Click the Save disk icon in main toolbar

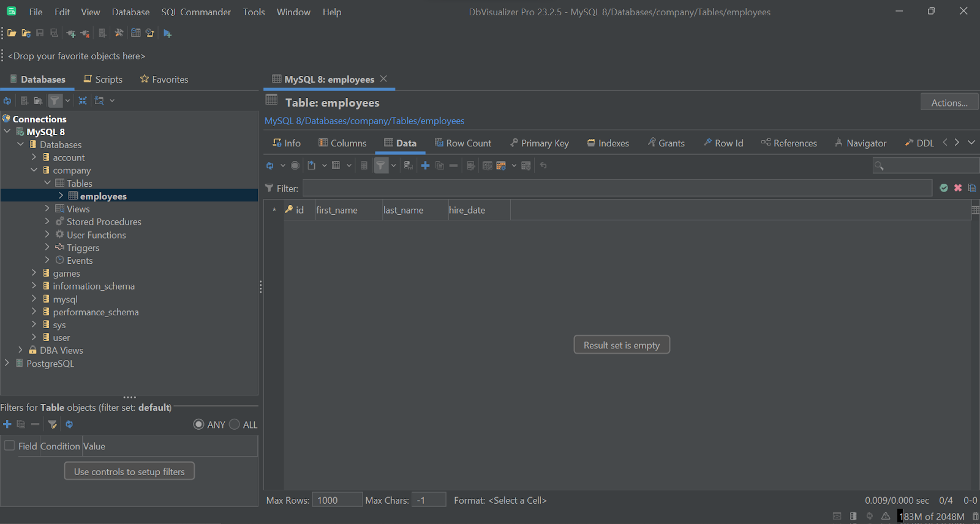click(x=40, y=33)
